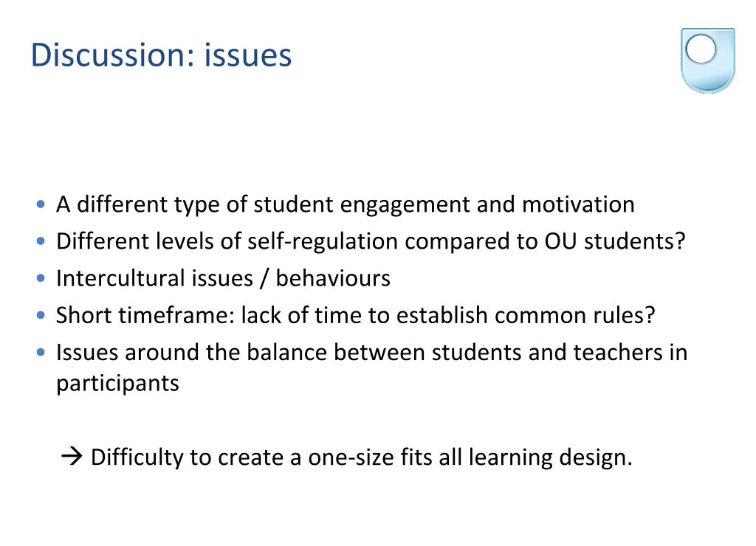This screenshot has width=756, height=546.
Task: Select the self-regulation compared to OU students line
Action: (371, 241)
